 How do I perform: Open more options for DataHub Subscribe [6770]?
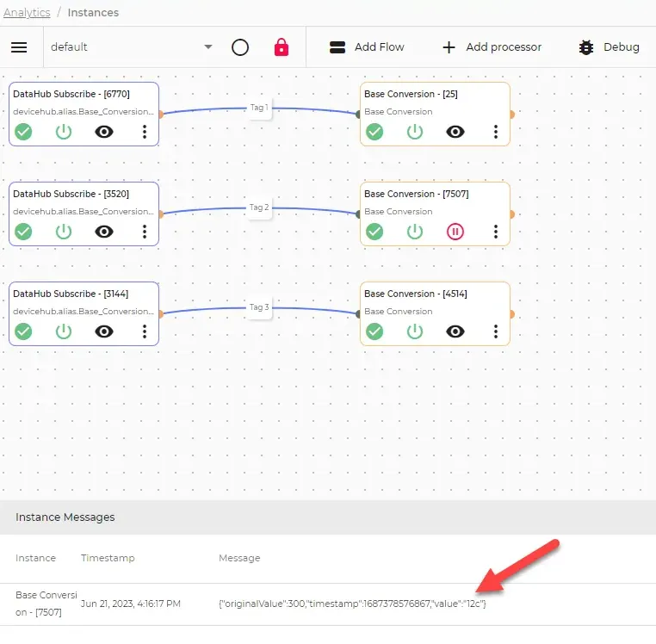click(145, 132)
